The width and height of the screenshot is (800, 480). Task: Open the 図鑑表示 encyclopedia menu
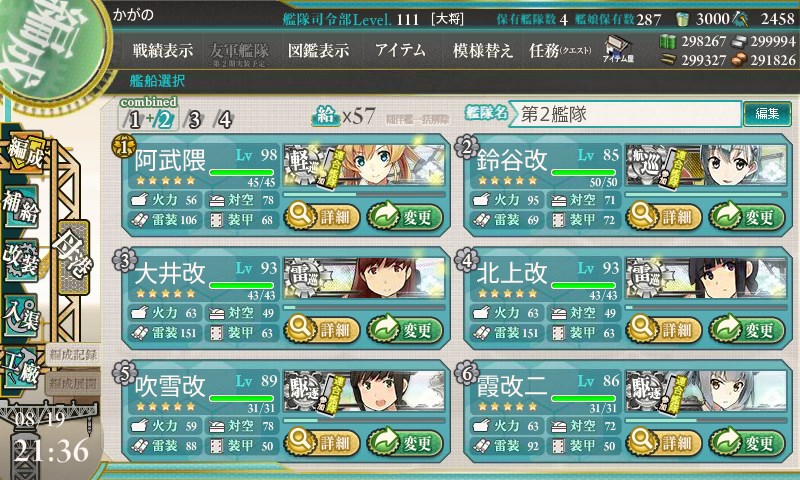pos(318,50)
